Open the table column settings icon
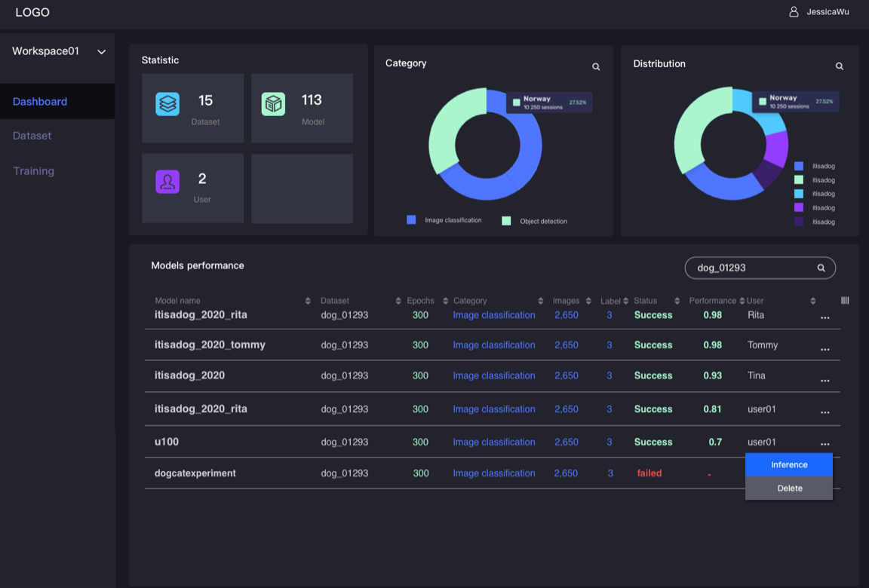 845,300
